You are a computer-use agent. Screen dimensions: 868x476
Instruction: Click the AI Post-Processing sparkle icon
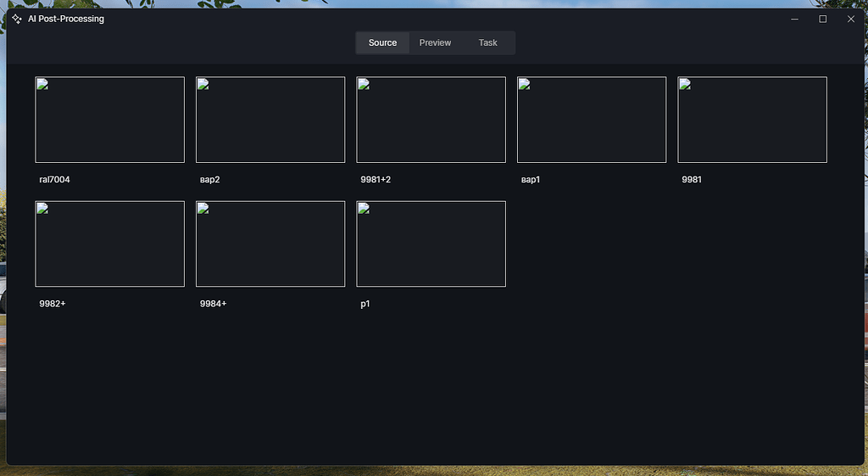pyautogui.click(x=17, y=19)
